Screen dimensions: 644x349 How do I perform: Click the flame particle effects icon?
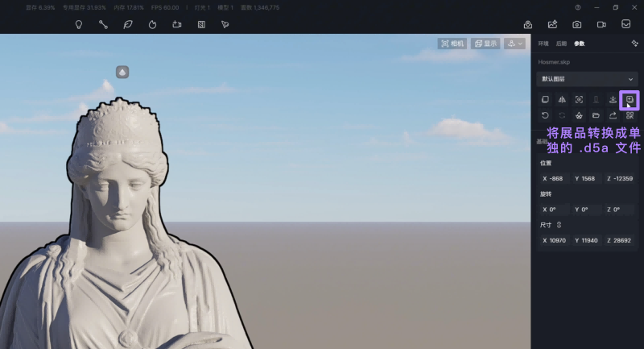tap(152, 24)
